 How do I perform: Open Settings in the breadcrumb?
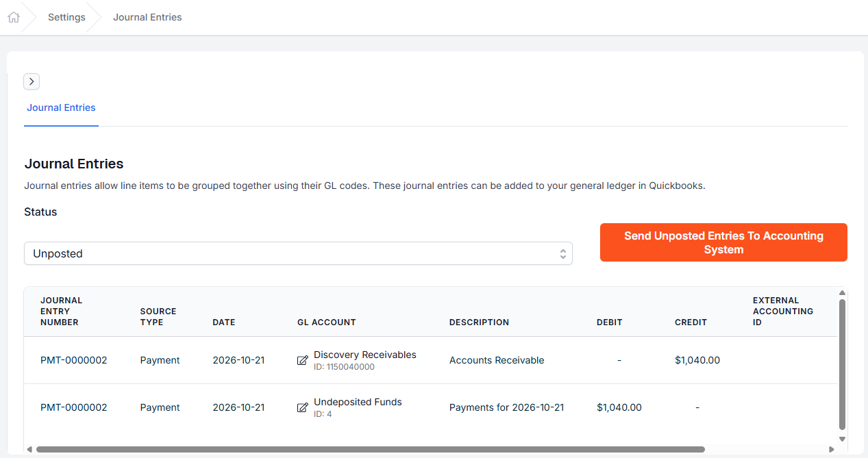(x=66, y=17)
